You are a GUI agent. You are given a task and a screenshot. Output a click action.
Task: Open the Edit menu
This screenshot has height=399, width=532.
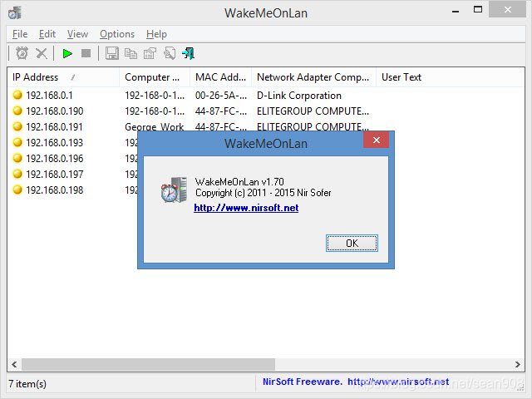tap(47, 34)
